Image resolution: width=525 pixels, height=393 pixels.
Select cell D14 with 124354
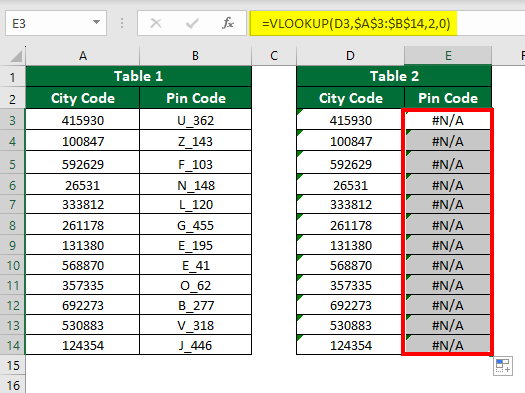(x=350, y=345)
